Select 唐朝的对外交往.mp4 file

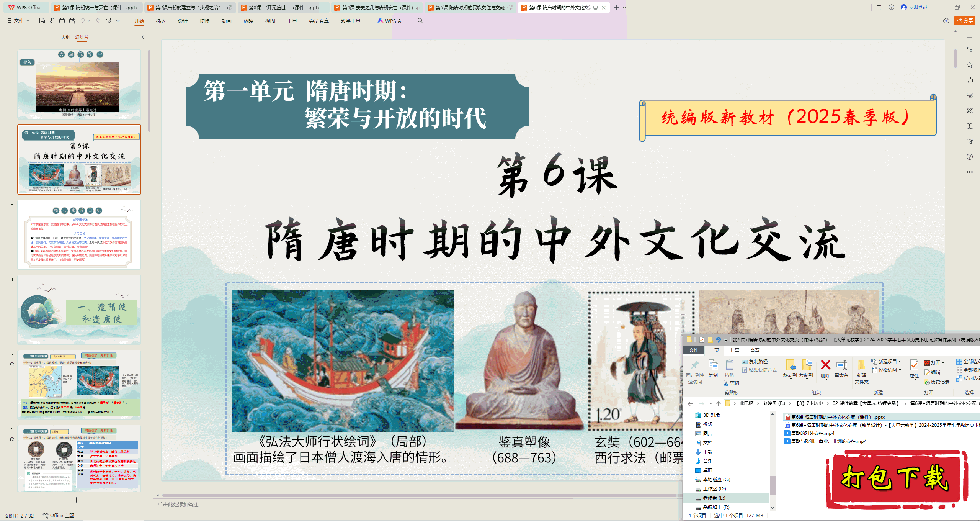click(813, 433)
